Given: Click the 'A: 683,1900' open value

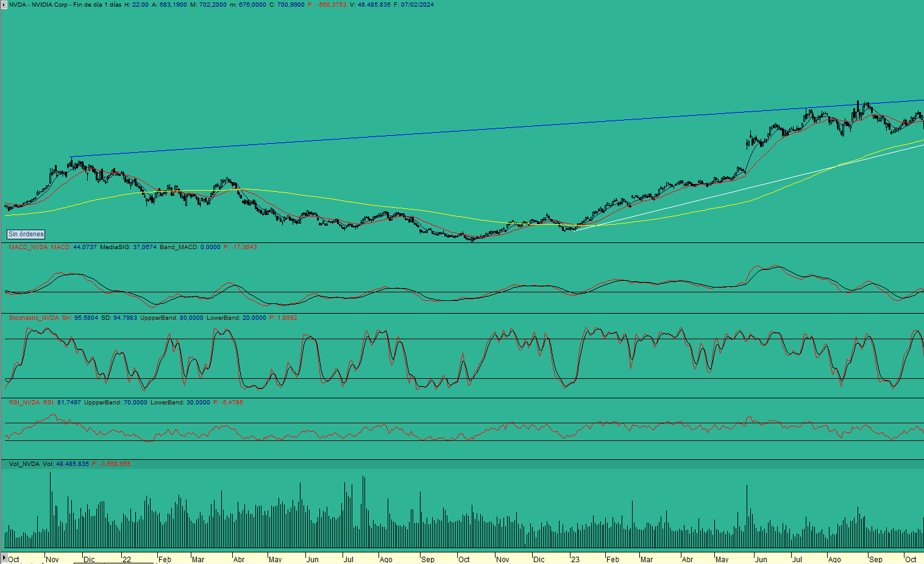Looking at the screenshot, I should [169, 4].
